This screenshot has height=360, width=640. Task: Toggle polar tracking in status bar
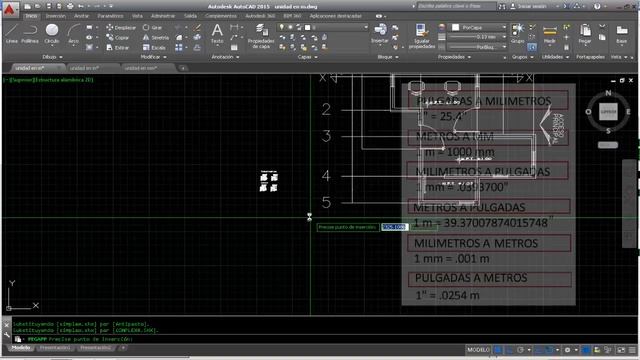tap(520, 350)
